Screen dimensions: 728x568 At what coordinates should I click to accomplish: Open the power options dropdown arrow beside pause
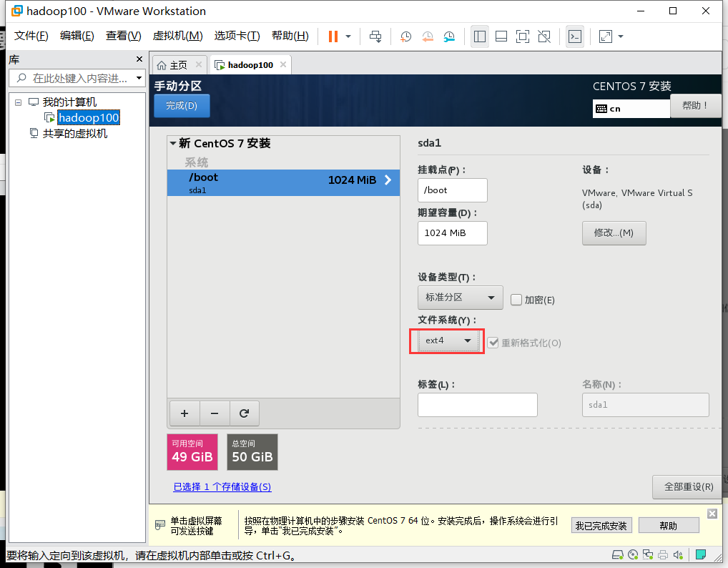click(x=348, y=36)
